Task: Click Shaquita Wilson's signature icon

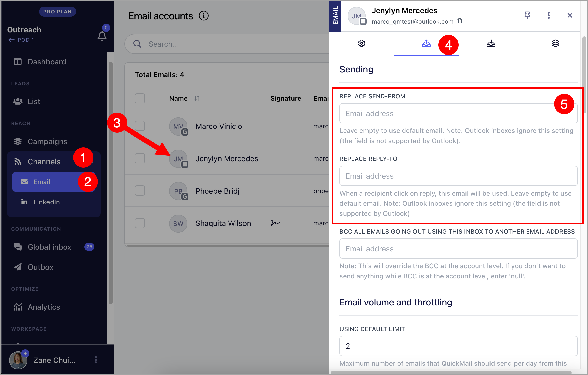Action: coord(275,223)
